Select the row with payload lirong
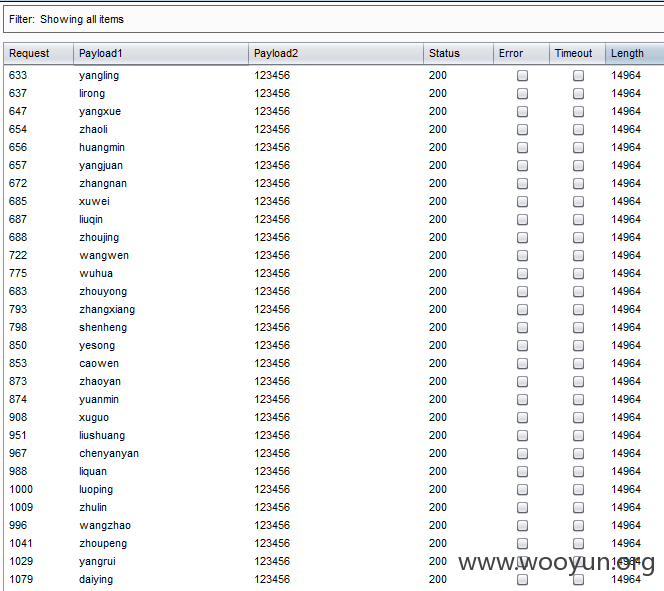 [x=334, y=94]
